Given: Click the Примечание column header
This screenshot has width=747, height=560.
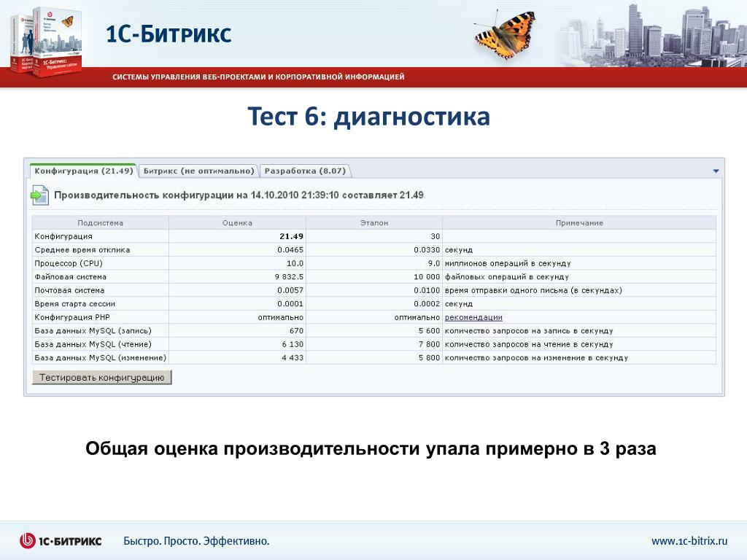Looking at the screenshot, I should tap(579, 223).
